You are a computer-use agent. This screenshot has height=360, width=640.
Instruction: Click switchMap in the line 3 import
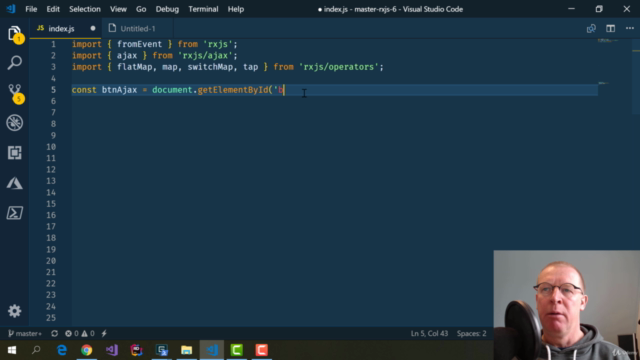pyautogui.click(x=210, y=67)
